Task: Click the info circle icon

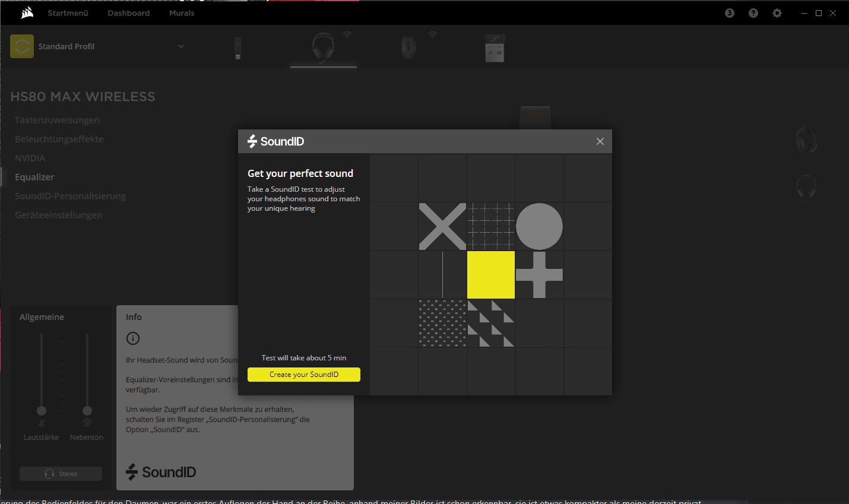Action: pyautogui.click(x=133, y=338)
